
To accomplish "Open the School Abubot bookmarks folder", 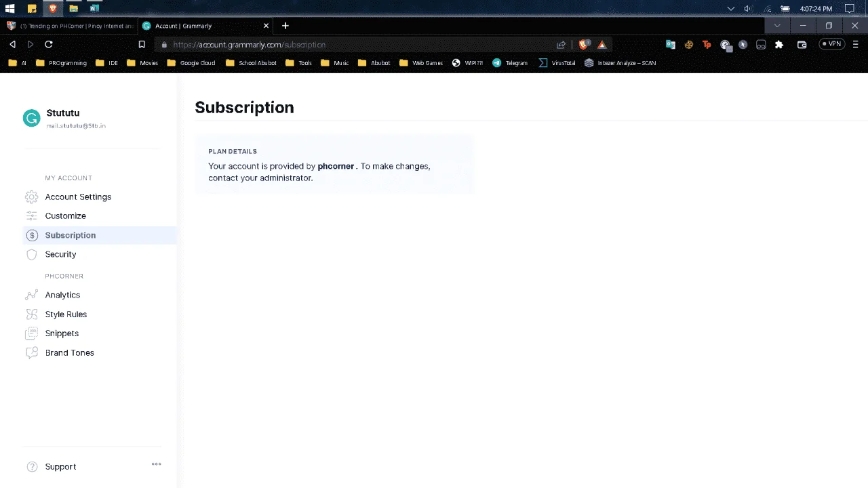I will pyautogui.click(x=252, y=63).
